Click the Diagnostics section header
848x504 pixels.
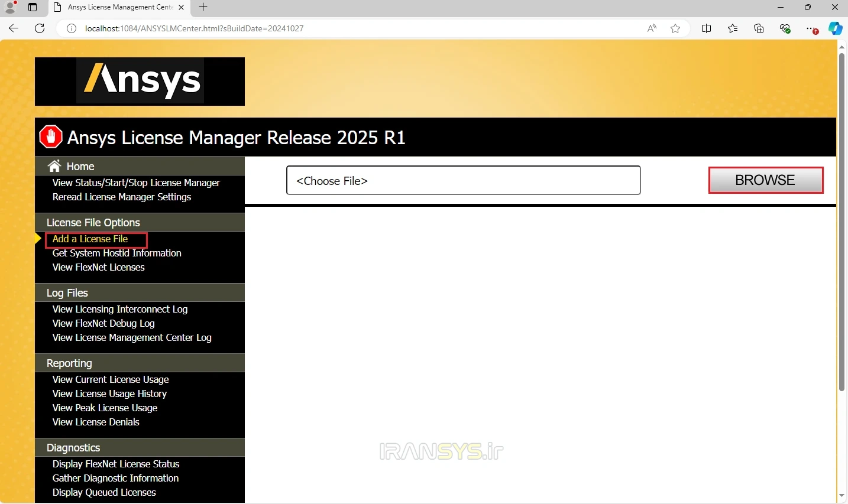[140, 447]
